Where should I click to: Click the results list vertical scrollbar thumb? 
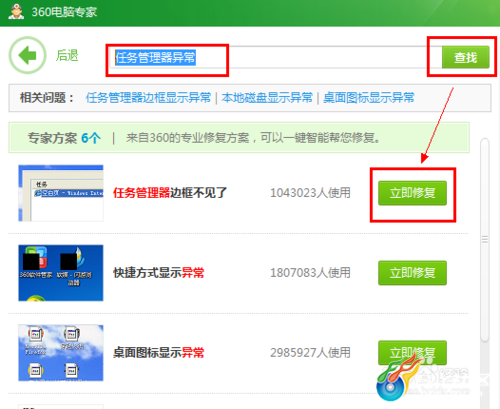tap(485, 240)
